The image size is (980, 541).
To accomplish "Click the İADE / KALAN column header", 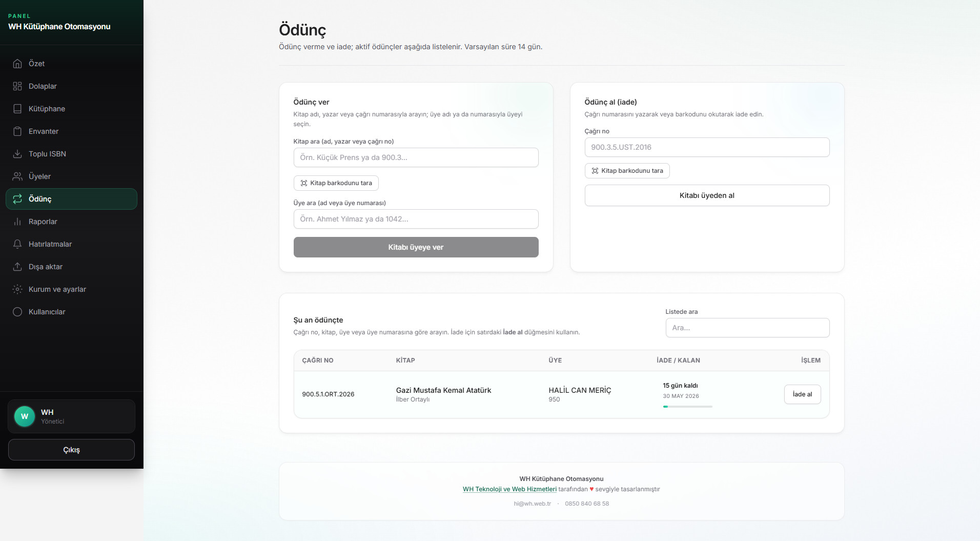I will pyautogui.click(x=678, y=360).
